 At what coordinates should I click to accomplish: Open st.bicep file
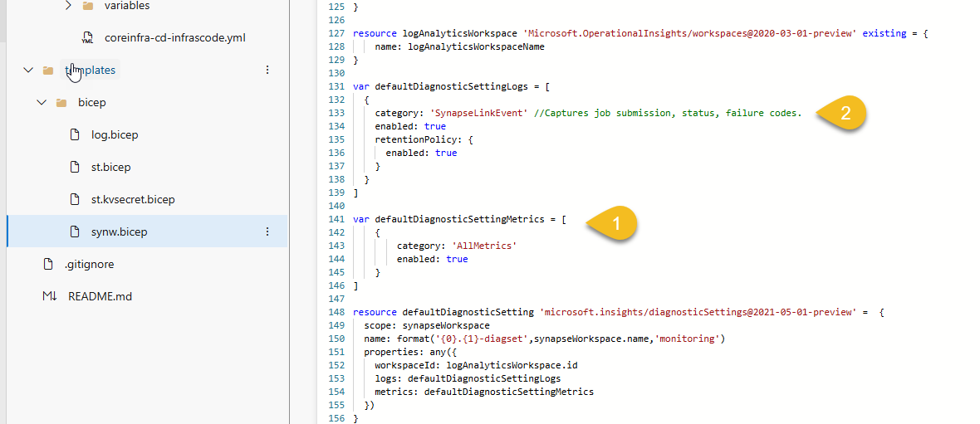click(x=110, y=168)
